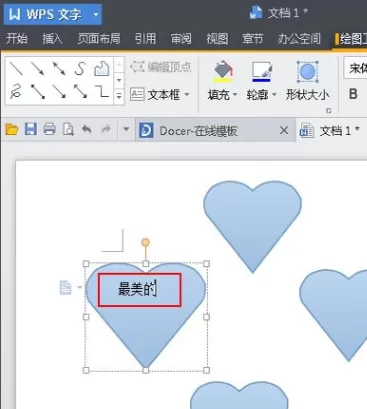The width and height of the screenshot is (367, 409).
Task: Open the 办公空间 tab
Action: [299, 39]
